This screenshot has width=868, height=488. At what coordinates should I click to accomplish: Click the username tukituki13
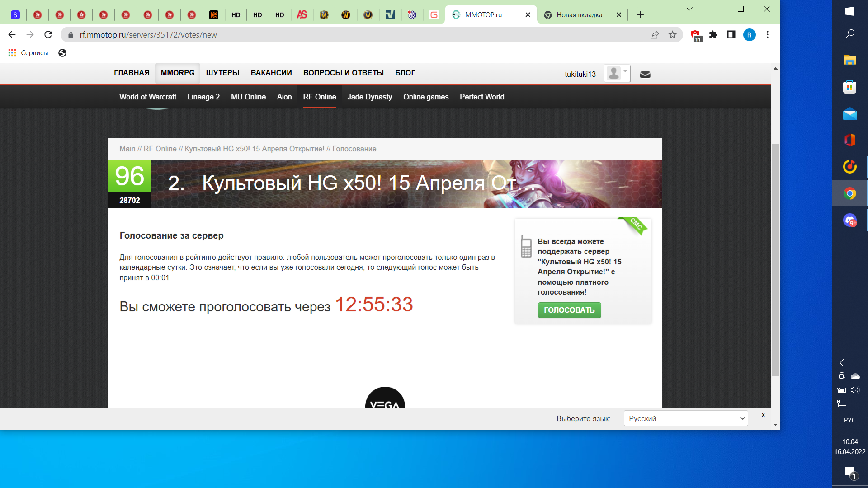[x=580, y=74]
